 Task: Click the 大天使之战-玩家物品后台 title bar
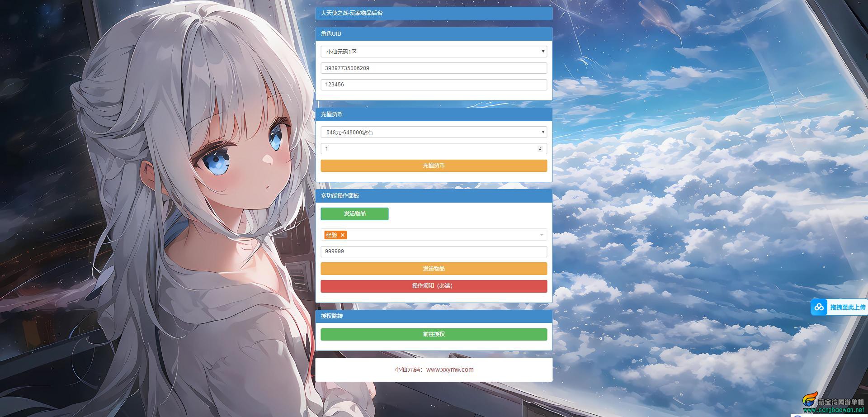434,13
